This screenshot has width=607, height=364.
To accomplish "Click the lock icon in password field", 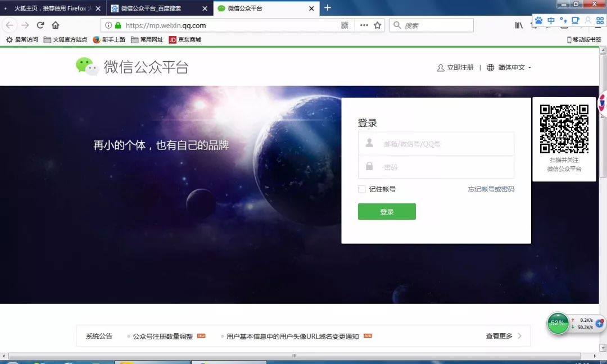I will coord(369,166).
